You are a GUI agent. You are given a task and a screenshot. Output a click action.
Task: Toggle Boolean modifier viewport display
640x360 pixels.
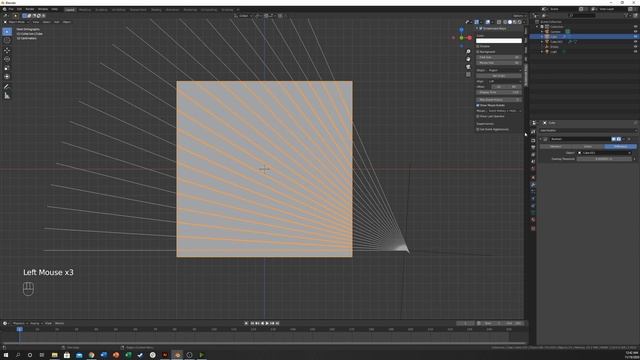(x=613, y=139)
